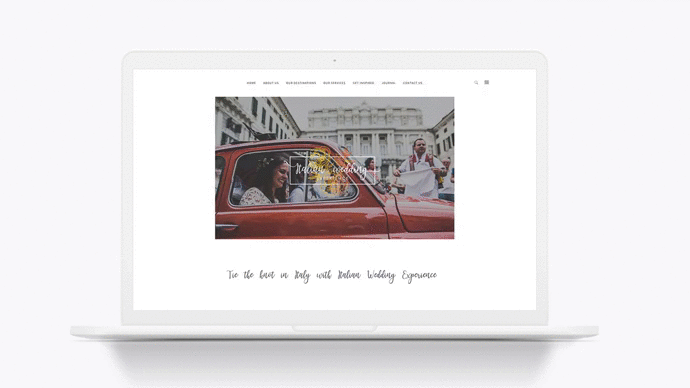
Task: Click the red car hero image
Action: (334, 168)
